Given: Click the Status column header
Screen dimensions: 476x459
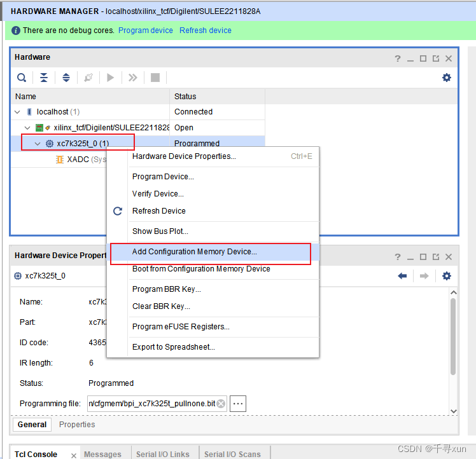Looking at the screenshot, I should click(x=218, y=97).
